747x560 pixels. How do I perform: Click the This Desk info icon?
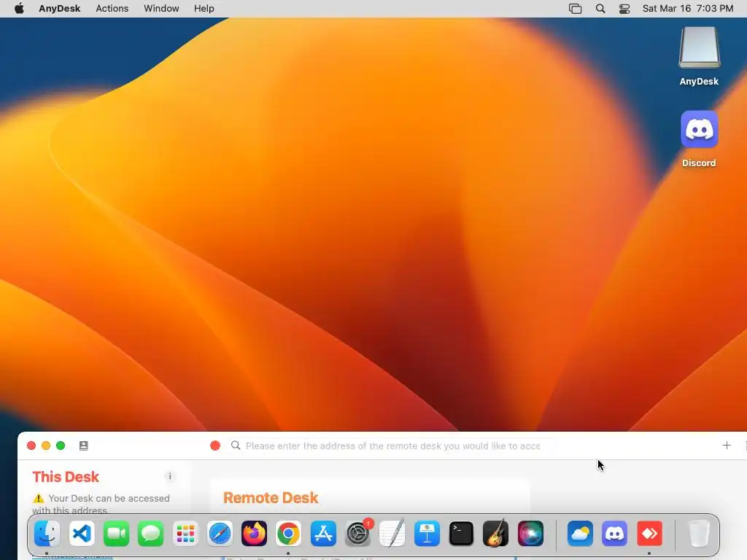(x=170, y=476)
